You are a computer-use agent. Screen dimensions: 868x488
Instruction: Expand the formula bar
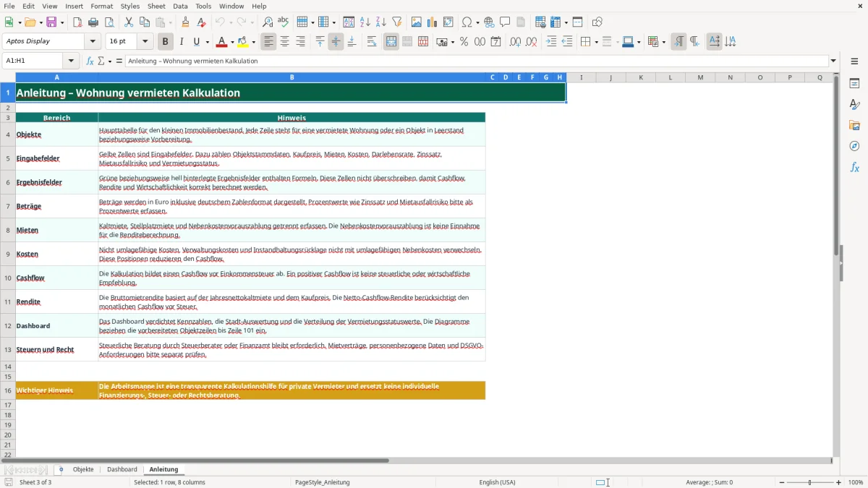point(833,61)
